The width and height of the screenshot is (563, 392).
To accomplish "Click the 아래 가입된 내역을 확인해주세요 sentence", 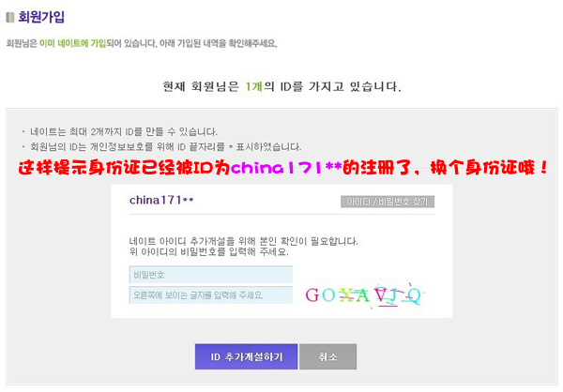I will pyautogui.click(x=219, y=43).
